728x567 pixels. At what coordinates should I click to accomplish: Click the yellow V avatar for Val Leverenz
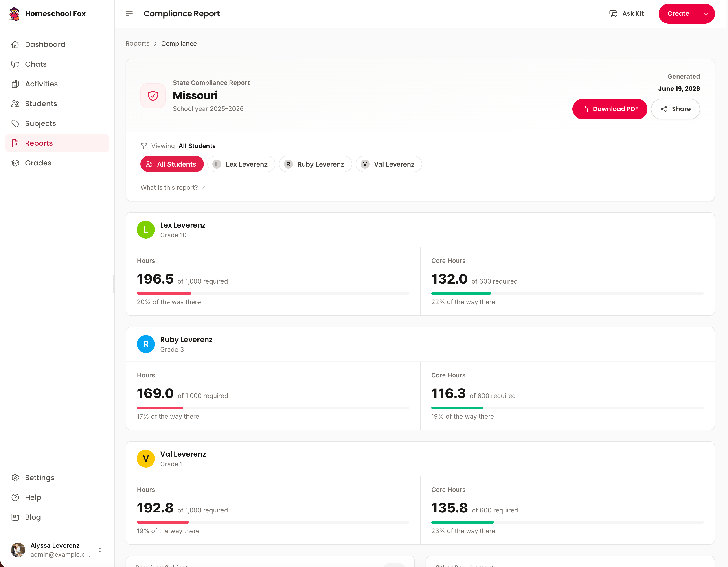pyautogui.click(x=146, y=459)
